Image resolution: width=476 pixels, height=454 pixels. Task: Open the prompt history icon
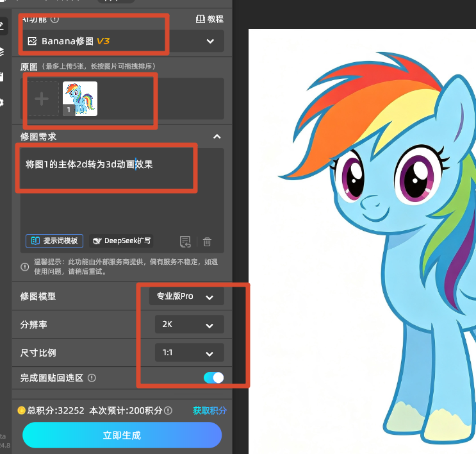[x=185, y=242]
